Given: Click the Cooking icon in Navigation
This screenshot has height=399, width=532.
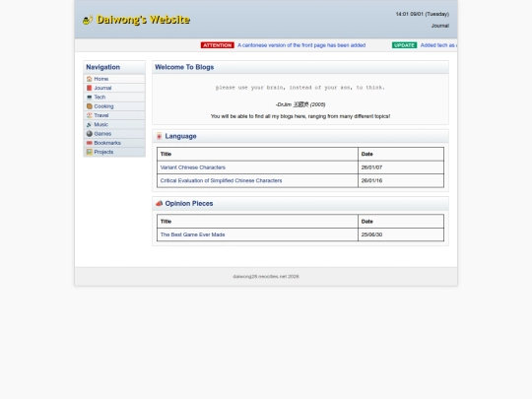Looking at the screenshot, I should pos(90,106).
